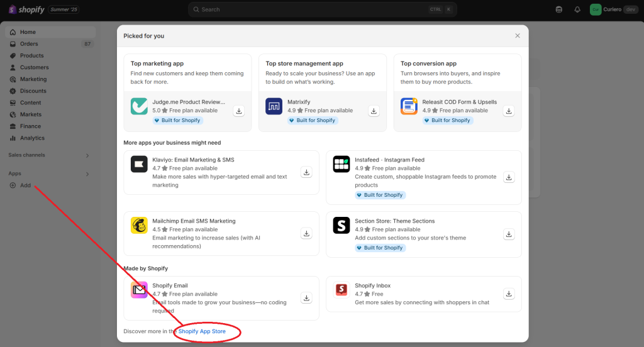Install Shopify Inbox via its download icon

pyautogui.click(x=509, y=294)
